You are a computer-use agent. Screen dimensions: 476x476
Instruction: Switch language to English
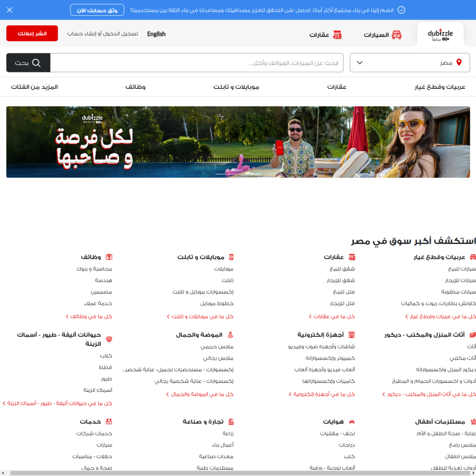tap(156, 34)
